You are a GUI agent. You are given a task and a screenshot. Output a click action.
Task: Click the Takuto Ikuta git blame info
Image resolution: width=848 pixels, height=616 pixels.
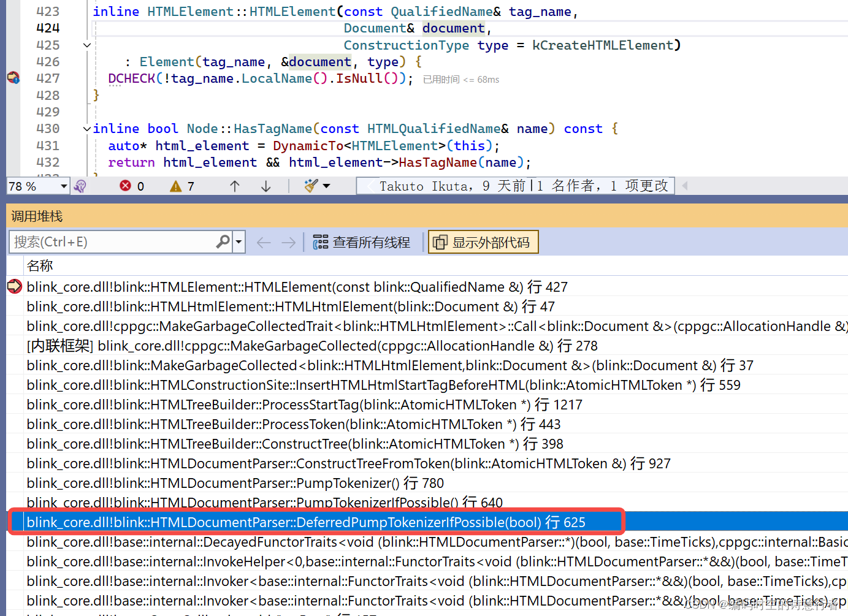coord(516,186)
